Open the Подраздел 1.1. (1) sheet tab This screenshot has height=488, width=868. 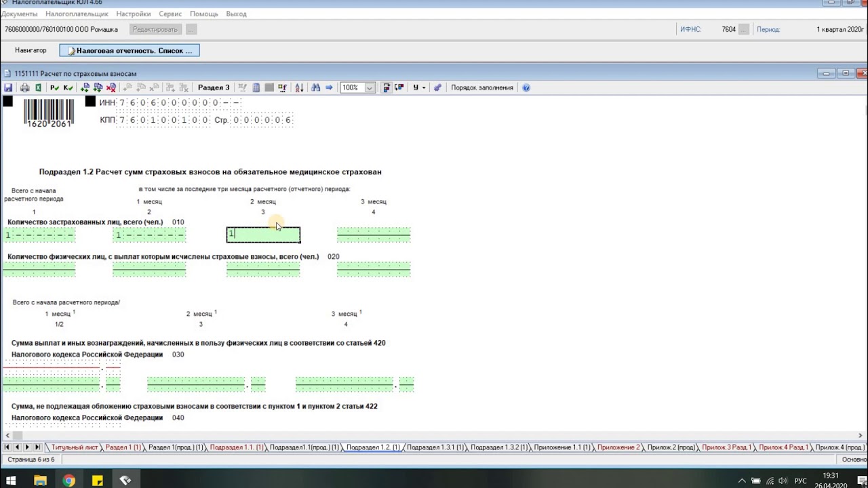coord(237,447)
